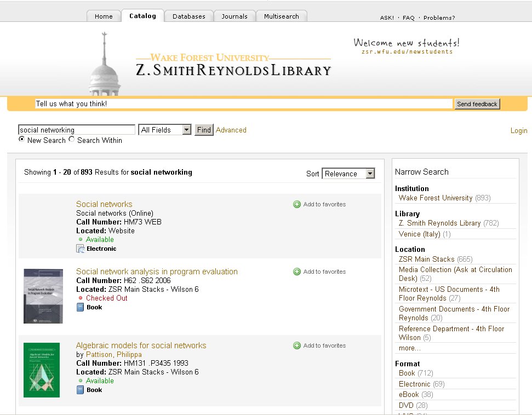The width and height of the screenshot is (532, 415).
Task: Click Call Number H62 .S62 2006 text
Action: (123, 280)
